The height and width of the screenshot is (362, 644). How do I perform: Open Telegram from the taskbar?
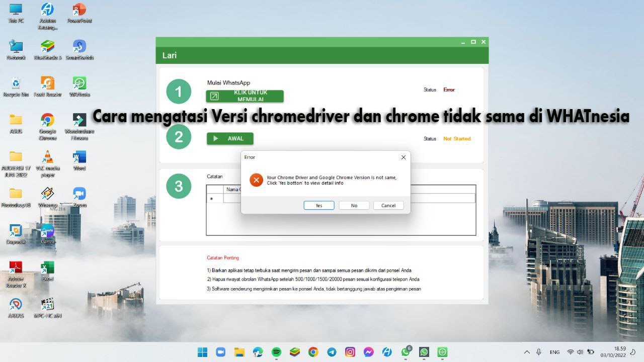click(332, 352)
